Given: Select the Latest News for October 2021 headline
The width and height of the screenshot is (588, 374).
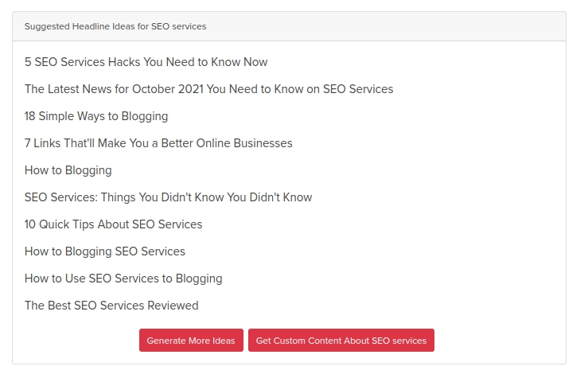Looking at the screenshot, I should point(208,89).
